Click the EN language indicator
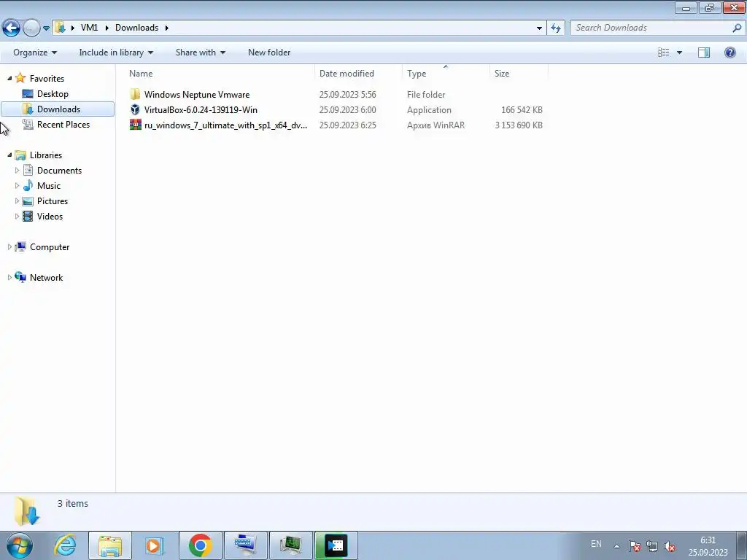Image resolution: width=747 pixels, height=560 pixels. (x=596, y=544)
